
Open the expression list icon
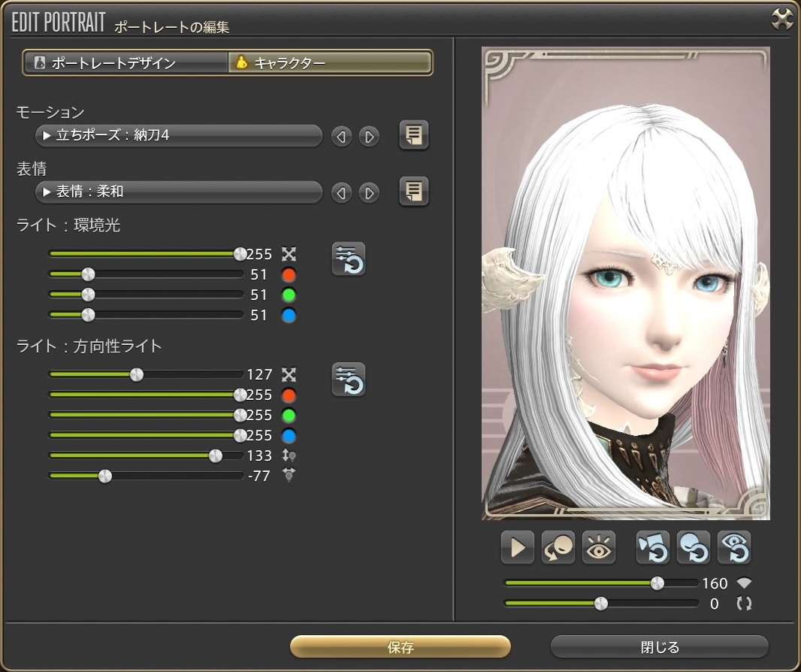click(413, 192)
